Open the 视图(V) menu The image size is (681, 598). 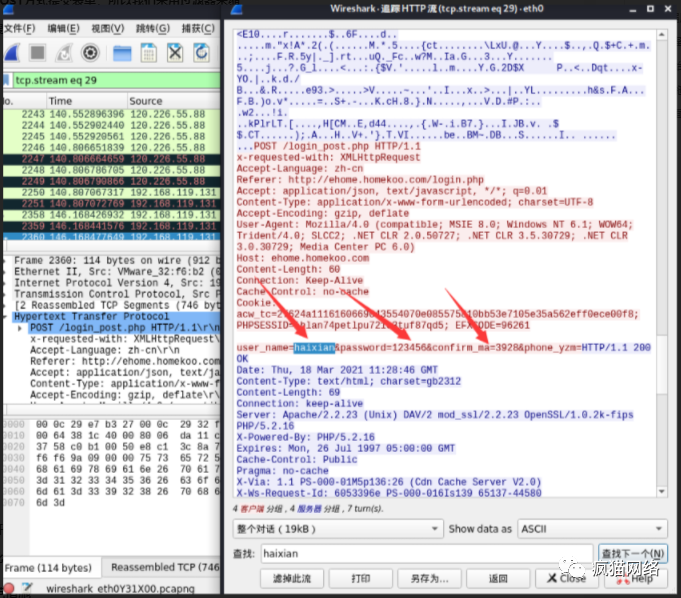tap(108, 29)
